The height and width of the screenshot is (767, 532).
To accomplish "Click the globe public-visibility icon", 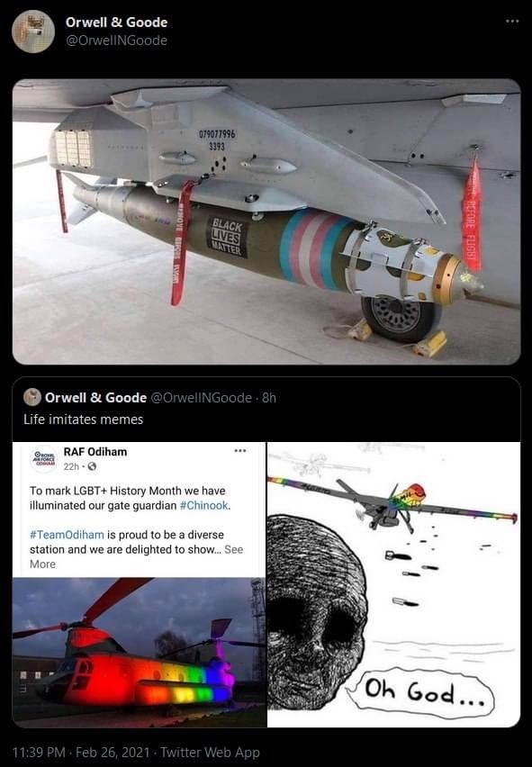I will click(92, 466).
